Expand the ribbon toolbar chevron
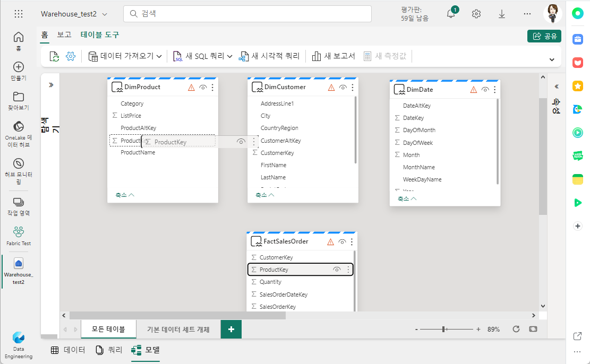The height and width of the screenshot is (364, 590). 552,59
